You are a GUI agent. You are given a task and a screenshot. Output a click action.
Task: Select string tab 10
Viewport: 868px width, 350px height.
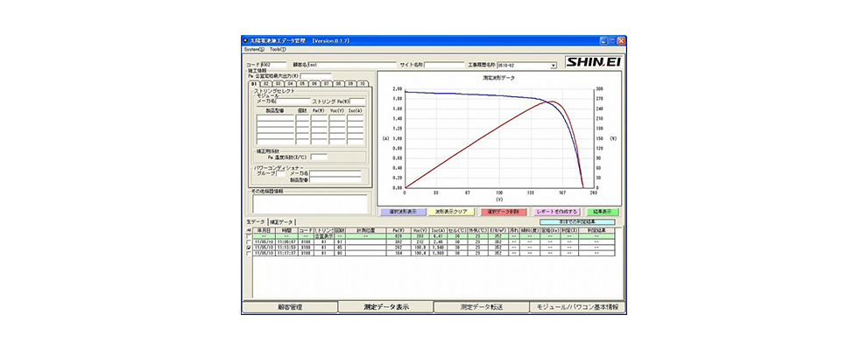[x=363, y=83]
